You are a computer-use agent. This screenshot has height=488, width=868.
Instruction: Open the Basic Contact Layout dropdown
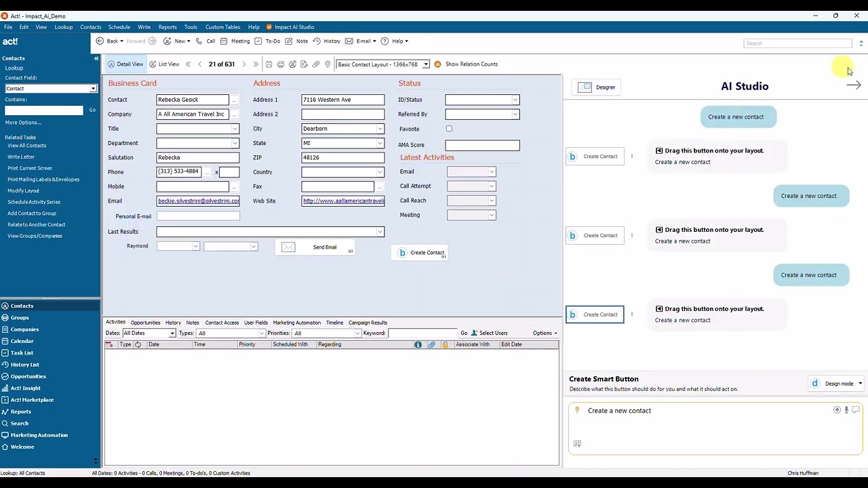click(x=426, y=64)
